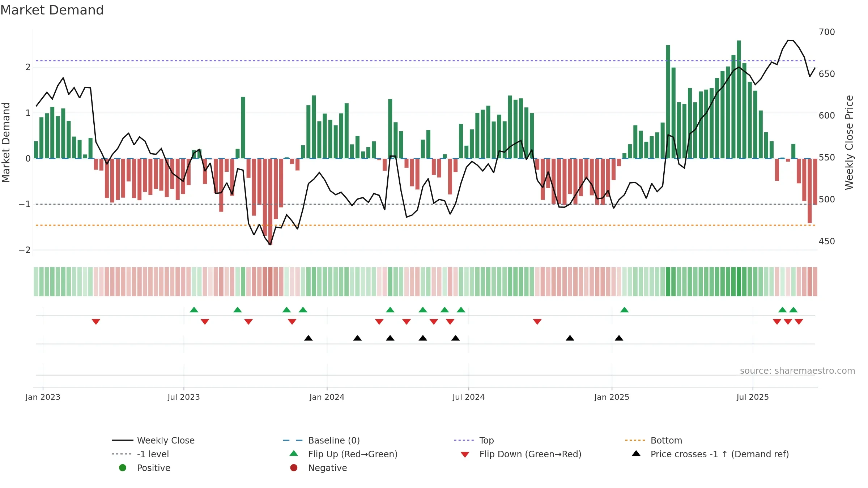Click the first green flip-up marker after Jul 2023
The width and height of the screenshot is (868, 488).
coord(194,310)
